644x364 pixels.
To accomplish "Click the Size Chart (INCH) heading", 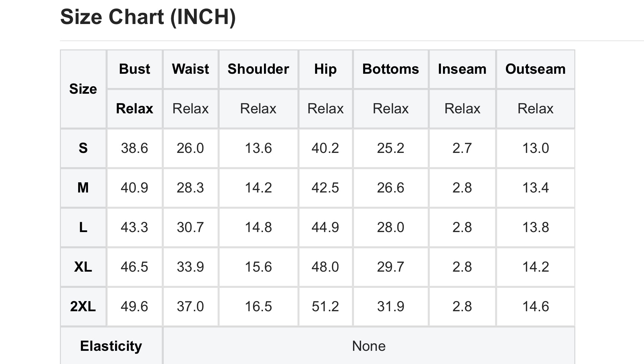I will pyautogui.click(x=148, y=17).
